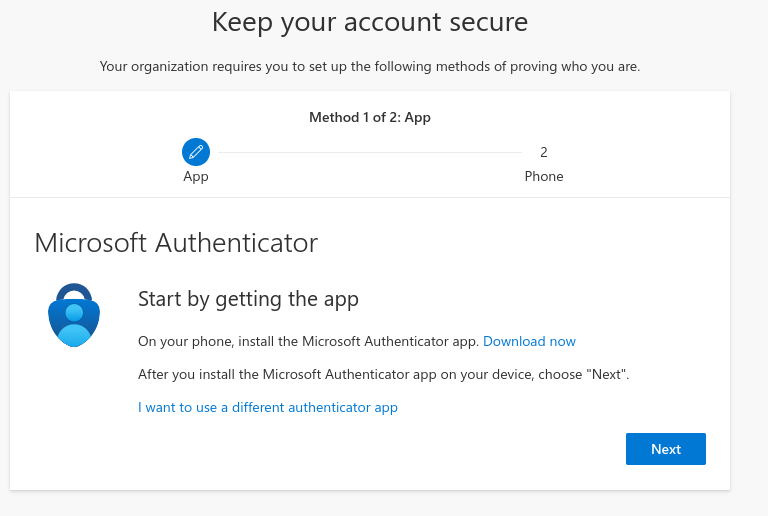Click the "Method 1 of 2: App" label
Image resolution: width=768 pixels, height=516 pixels.
tap(370, 117)
